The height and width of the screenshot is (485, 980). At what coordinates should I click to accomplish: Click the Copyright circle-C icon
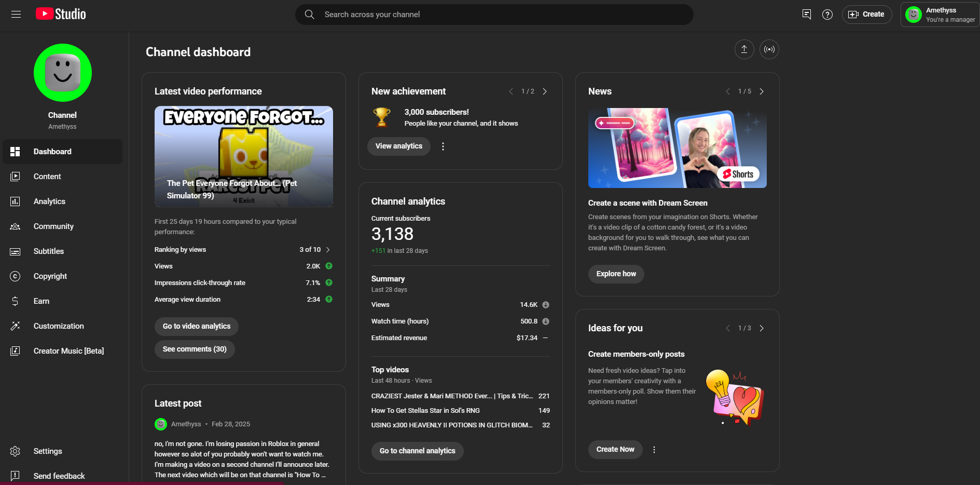15,276
